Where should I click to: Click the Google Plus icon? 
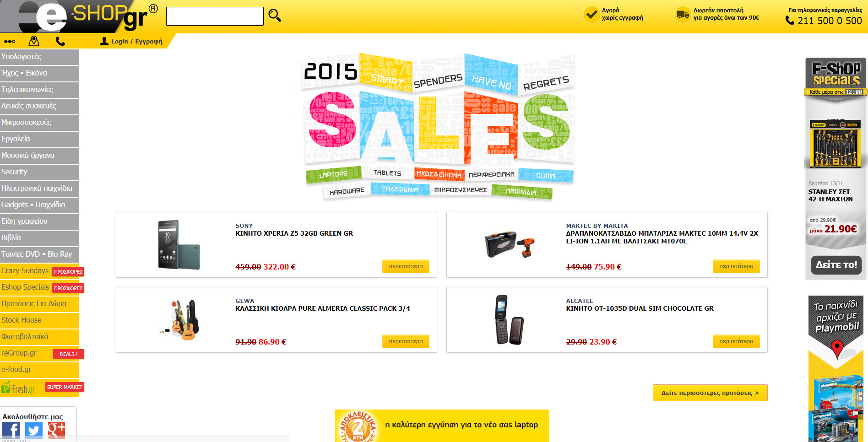56,431
